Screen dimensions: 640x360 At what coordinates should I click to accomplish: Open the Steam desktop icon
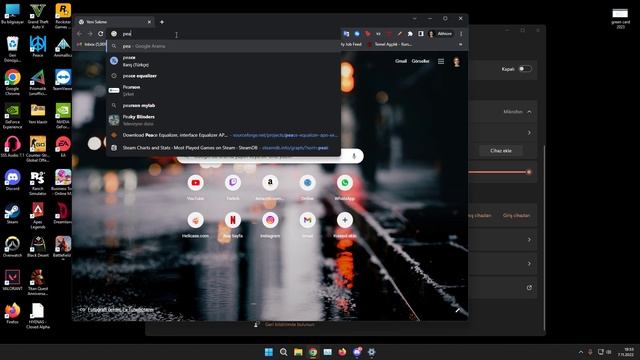pos(13,213)
